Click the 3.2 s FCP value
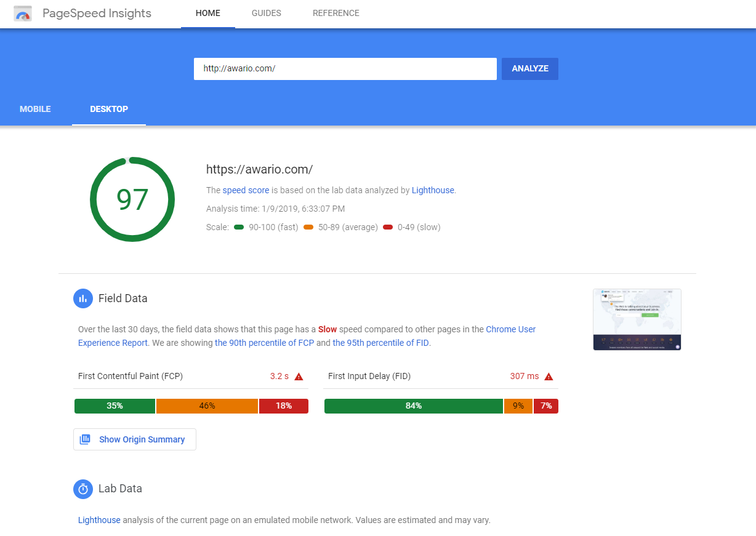The height and width of the screenshot is (536, 756). pos(279,376)
